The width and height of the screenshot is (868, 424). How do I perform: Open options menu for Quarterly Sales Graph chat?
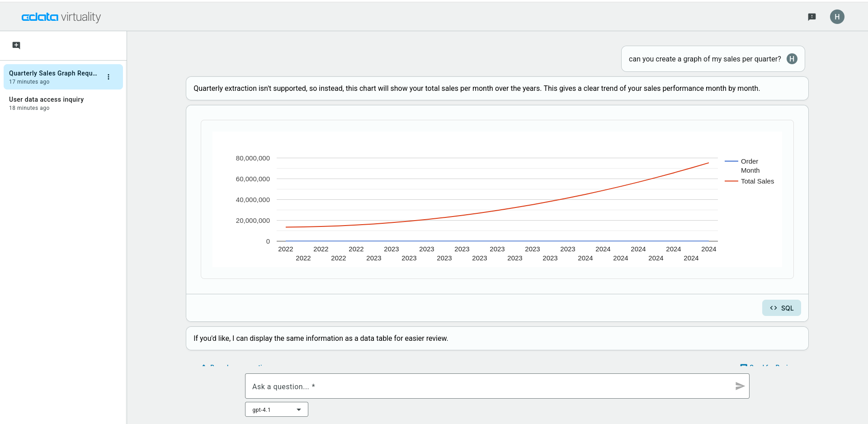click(x=108, y=77)
